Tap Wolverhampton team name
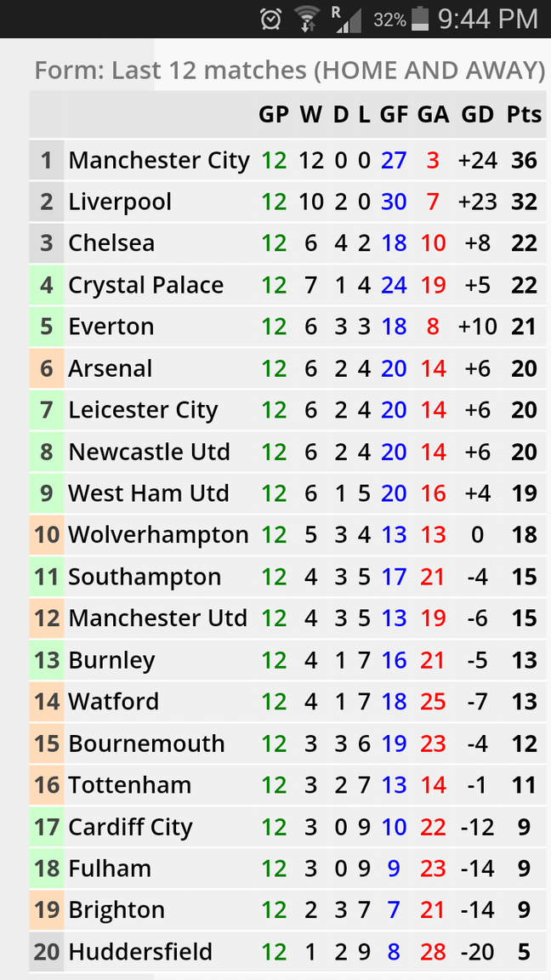 pyautogui.click(x=158, y=534)
